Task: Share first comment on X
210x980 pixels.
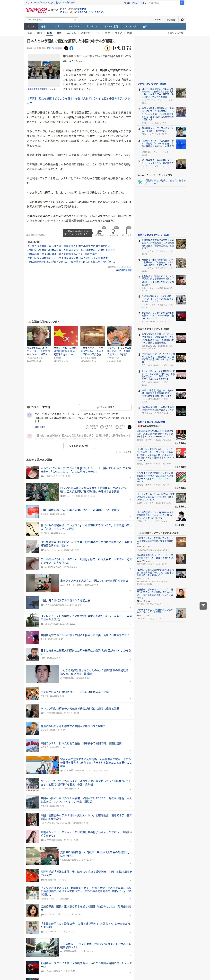Action: pos(129,427)
